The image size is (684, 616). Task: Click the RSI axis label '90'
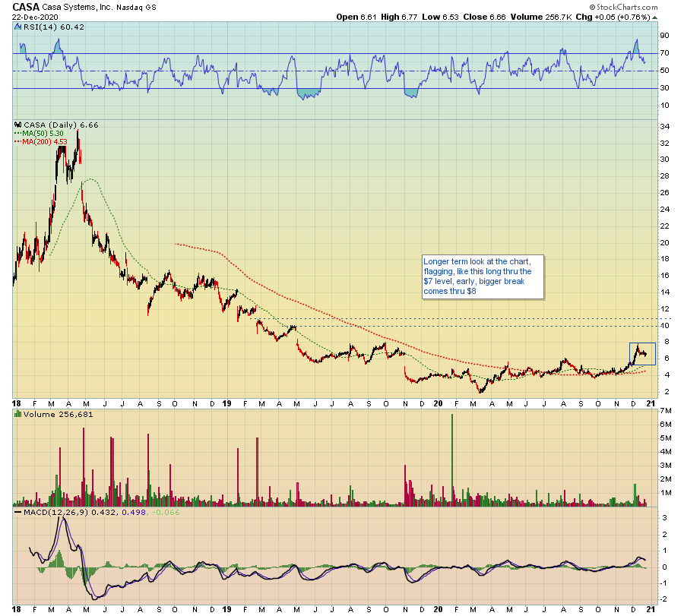pos(665,36)
